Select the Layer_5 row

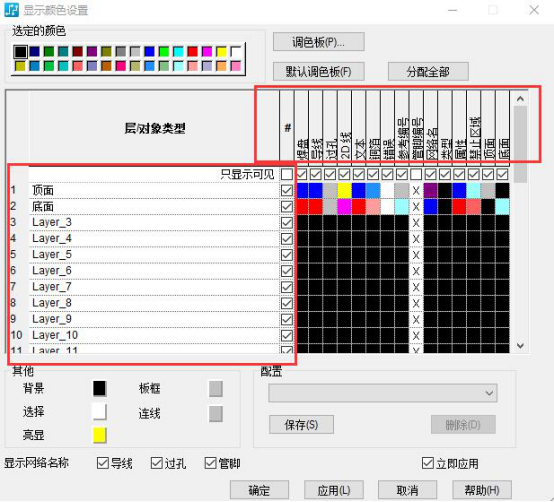coord(154,254)
